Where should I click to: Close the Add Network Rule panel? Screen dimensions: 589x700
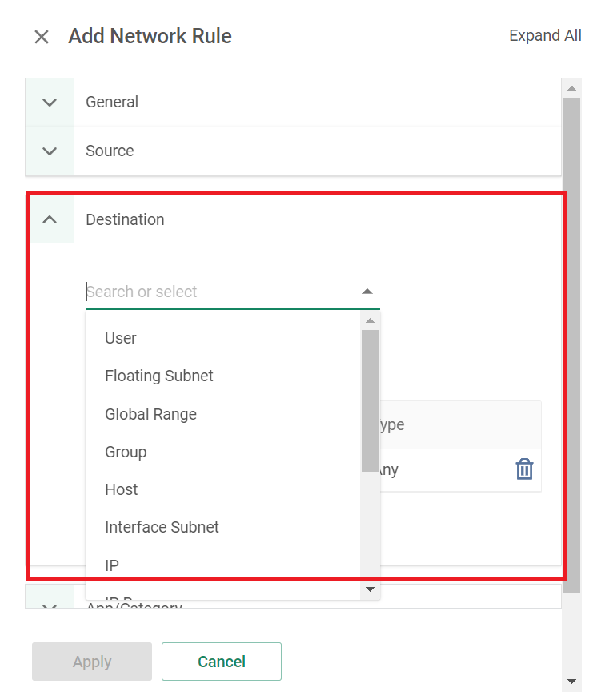(42, 37)
